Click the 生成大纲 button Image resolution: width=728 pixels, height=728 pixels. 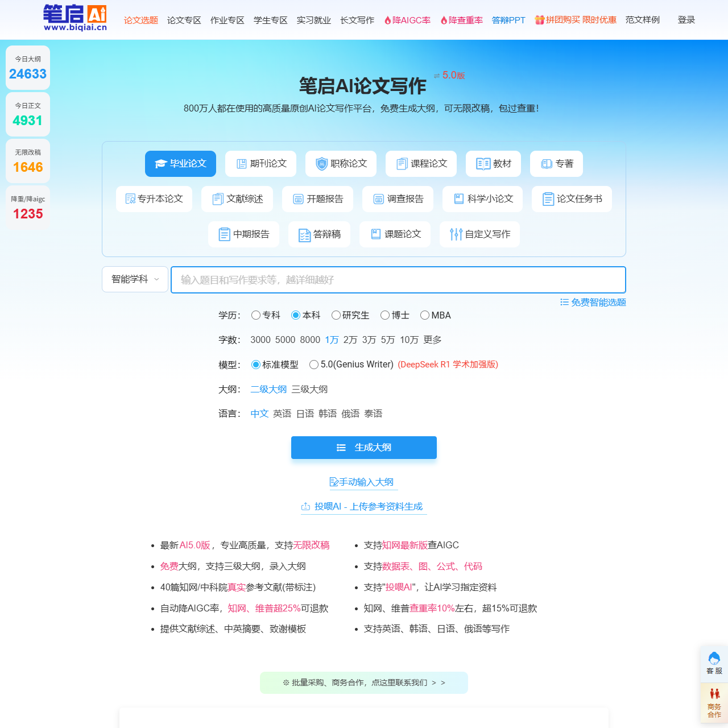point(364,448)
